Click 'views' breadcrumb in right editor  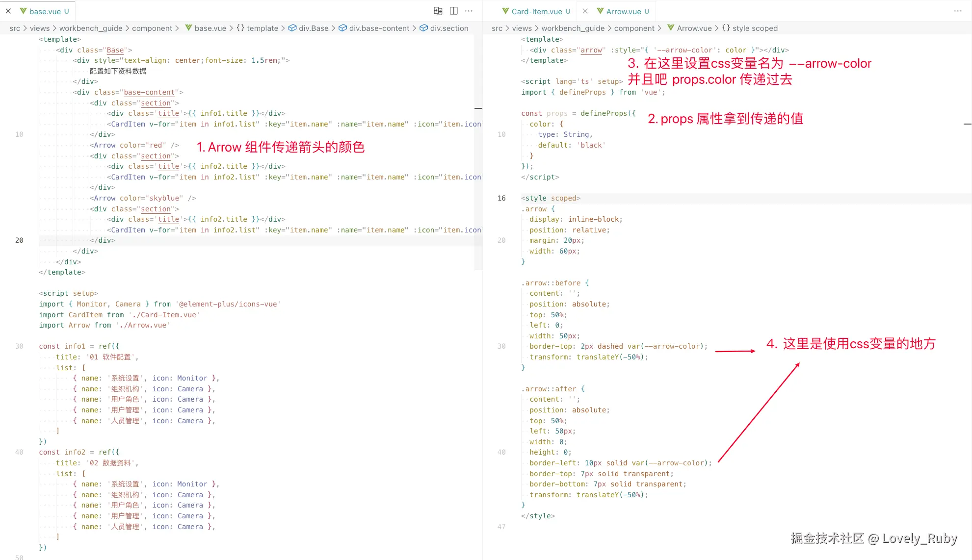tap(522, 28)
